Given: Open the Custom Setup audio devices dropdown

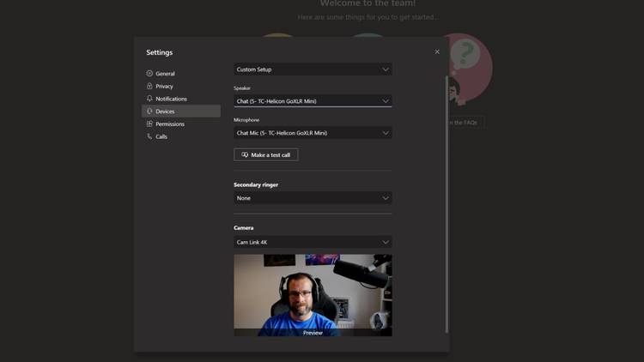Looking at the screenshot, I should 313,69.
